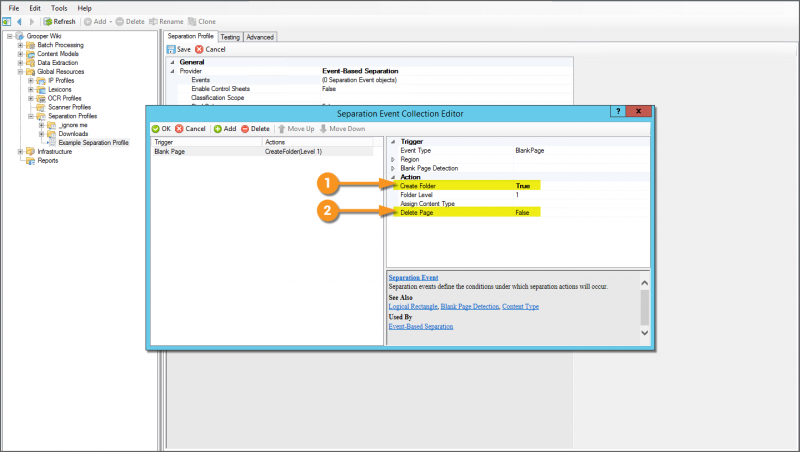Click the Rename toolbar button

166,21
